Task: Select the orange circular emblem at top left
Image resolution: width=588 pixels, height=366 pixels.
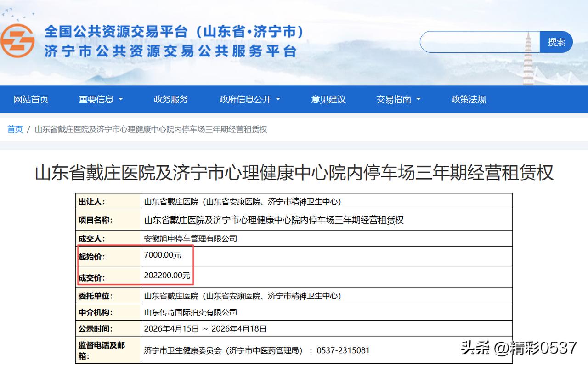Action: point(19,41)
